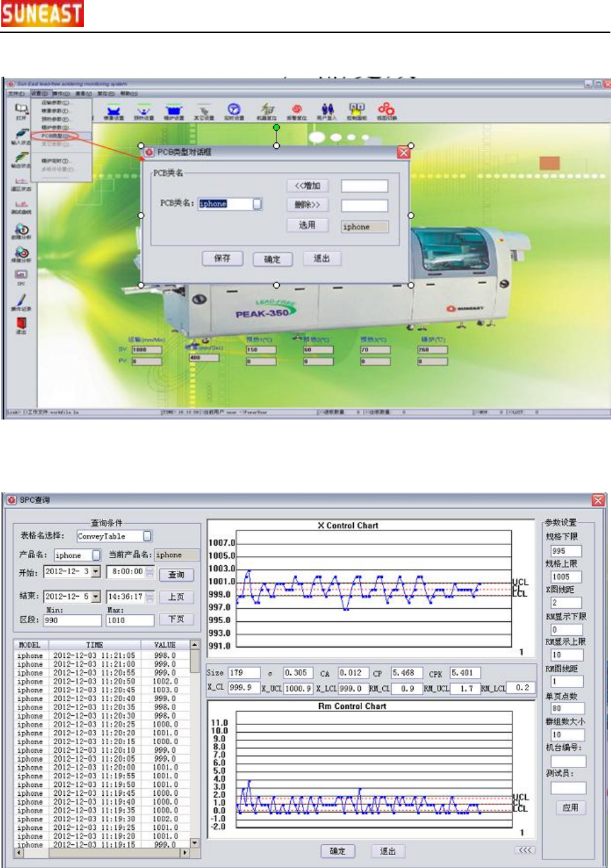Click the 应用 button

pos(570,807)
